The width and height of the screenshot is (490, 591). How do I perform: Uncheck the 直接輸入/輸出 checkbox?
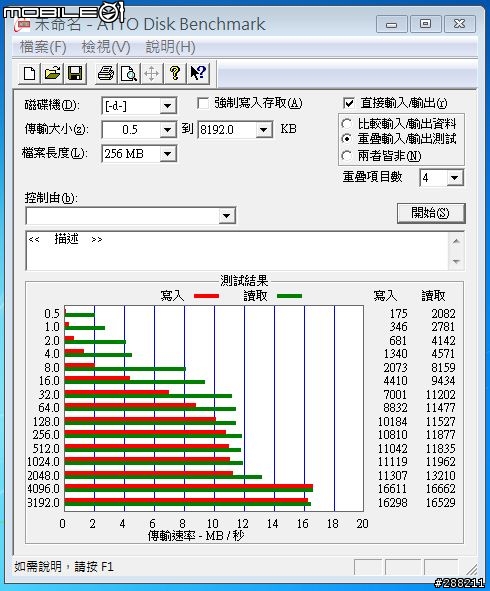tap(349, 103)
